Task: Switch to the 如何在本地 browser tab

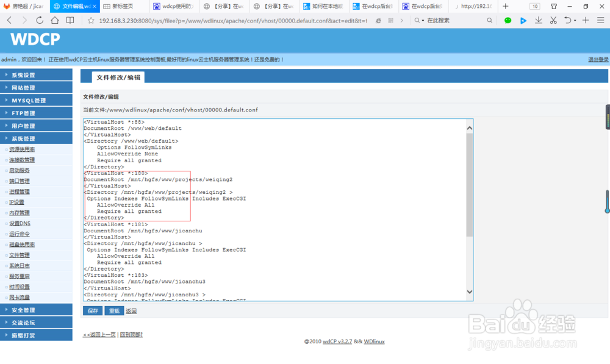Action: [323, 6]
